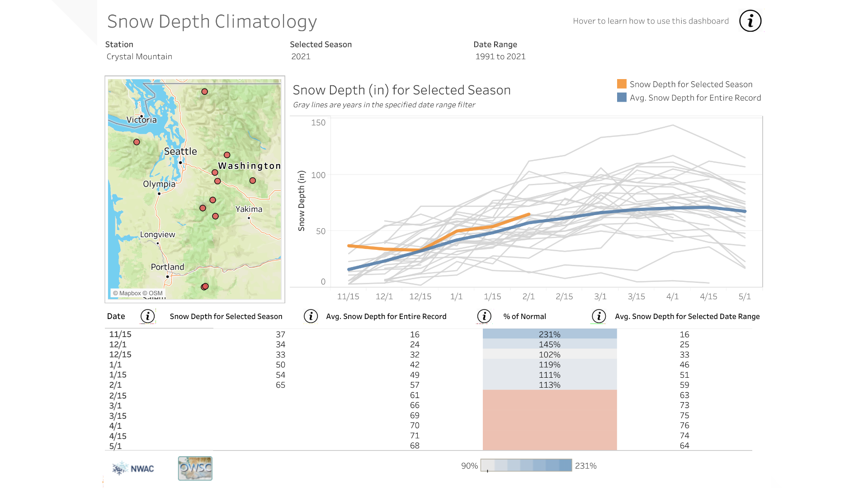The image size is (868, 488).
Task: Open the Station filter showing Crystal Mountain
Action: (x=139, y=56)
